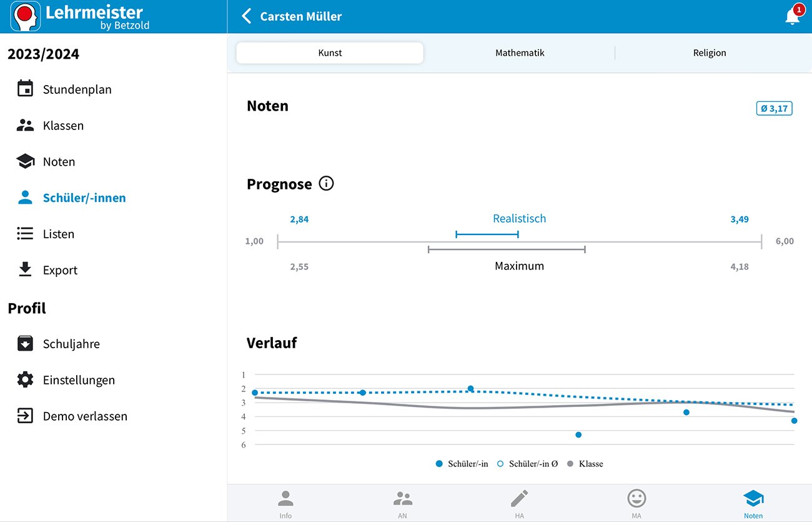Viewport: 812px width, 522px height.
Task: Click the Stundenplan calendar icon
Action: (x=25, y=89)
